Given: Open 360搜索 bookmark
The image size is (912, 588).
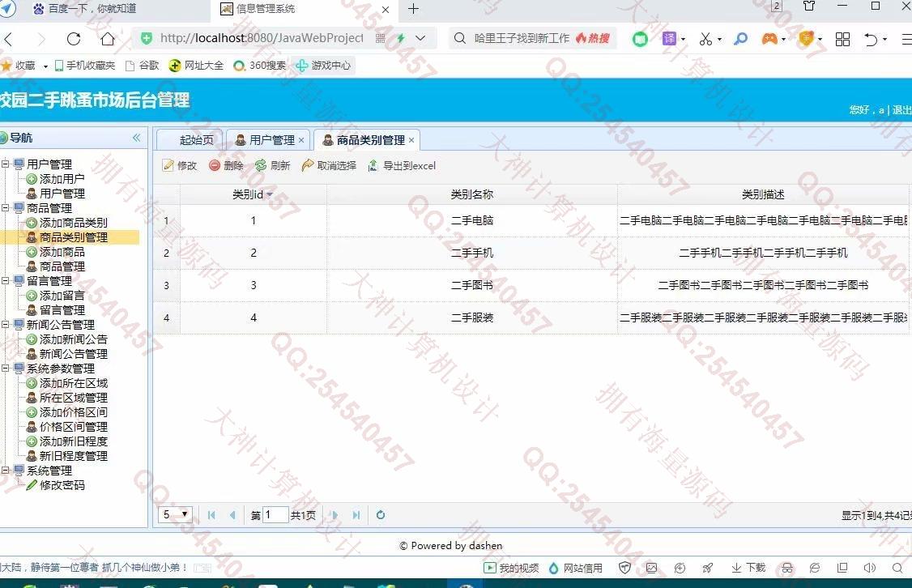Looking at the screenshot, I should point(260,65).
